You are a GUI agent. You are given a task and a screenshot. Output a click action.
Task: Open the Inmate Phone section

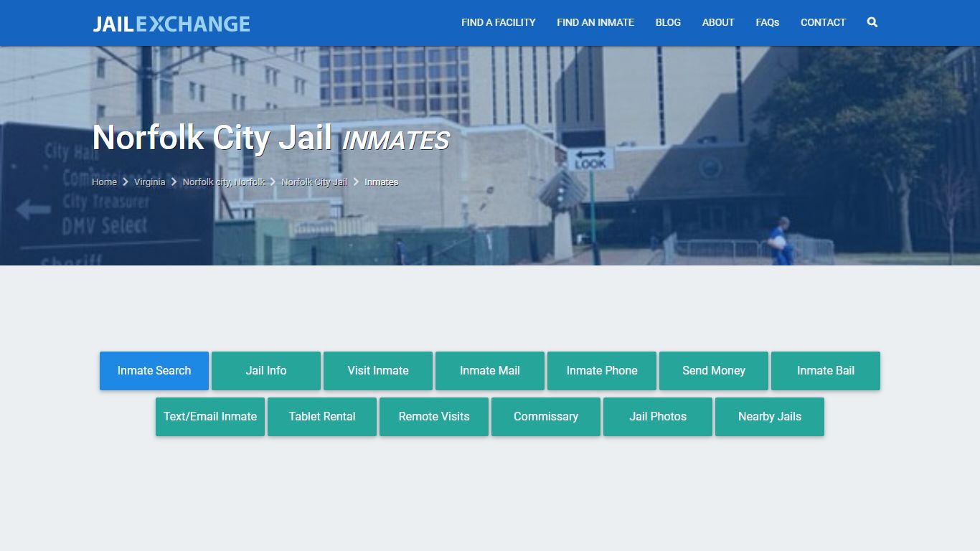tap(602, 371)
